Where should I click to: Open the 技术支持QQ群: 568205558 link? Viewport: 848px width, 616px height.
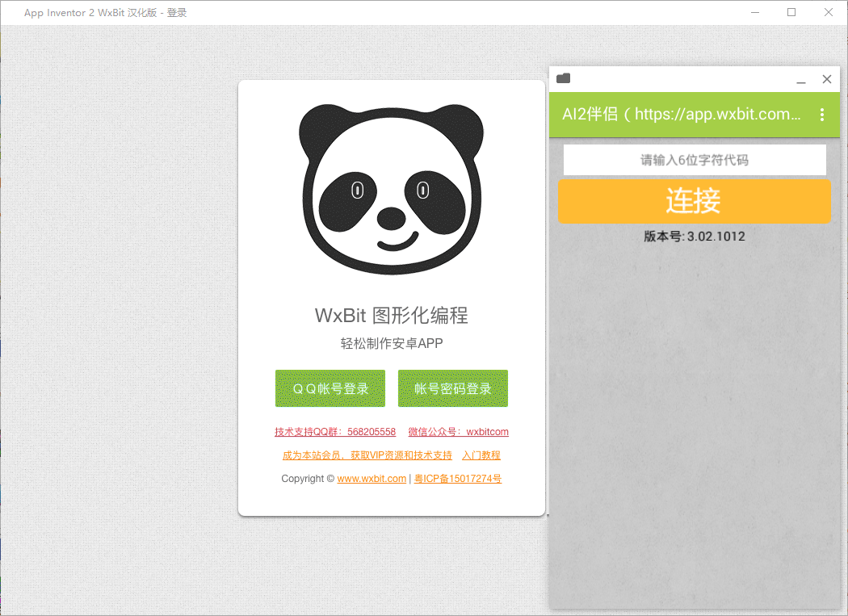(x=335, y=432)
